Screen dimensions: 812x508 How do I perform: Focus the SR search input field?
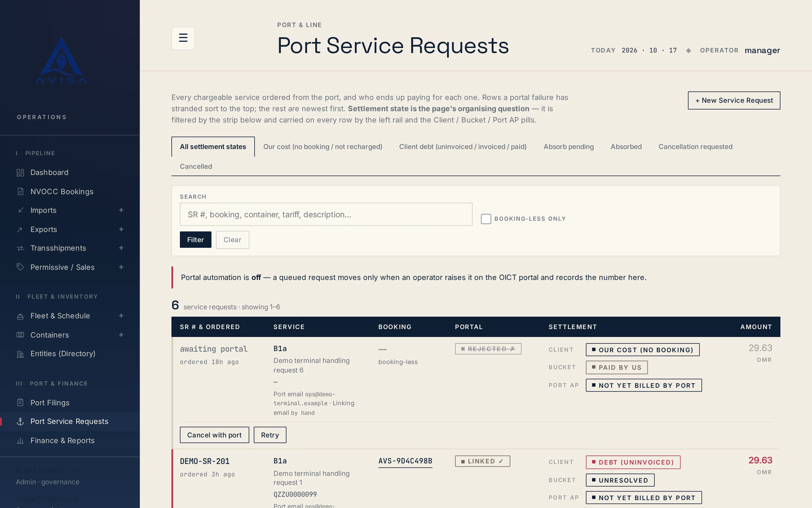pos(326,214)
